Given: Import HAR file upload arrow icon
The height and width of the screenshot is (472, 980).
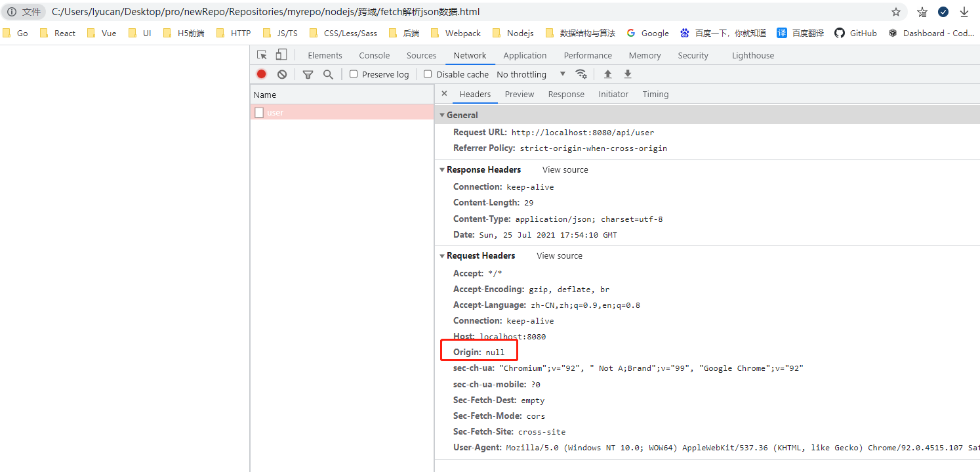Looking at the screenshot, I should (607, 74).
